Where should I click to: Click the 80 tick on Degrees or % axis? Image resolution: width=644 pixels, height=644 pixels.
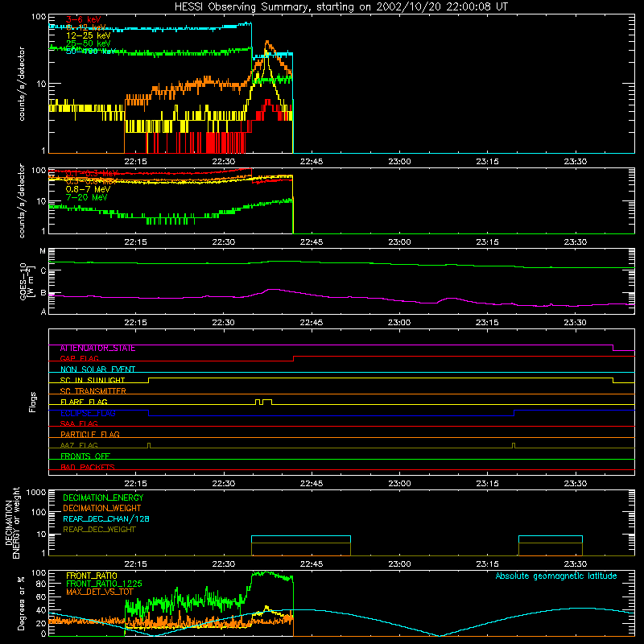(41, 584)
